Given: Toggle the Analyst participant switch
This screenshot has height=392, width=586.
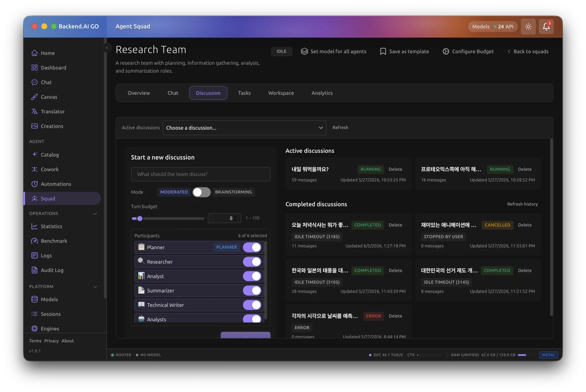Looking at the screenshot, I should 252,276.
